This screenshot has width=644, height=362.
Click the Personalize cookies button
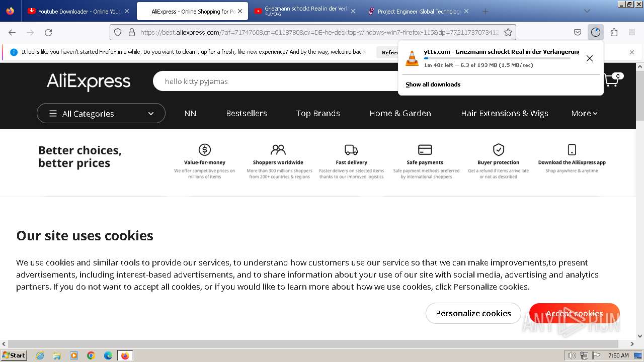pos(473,313)
